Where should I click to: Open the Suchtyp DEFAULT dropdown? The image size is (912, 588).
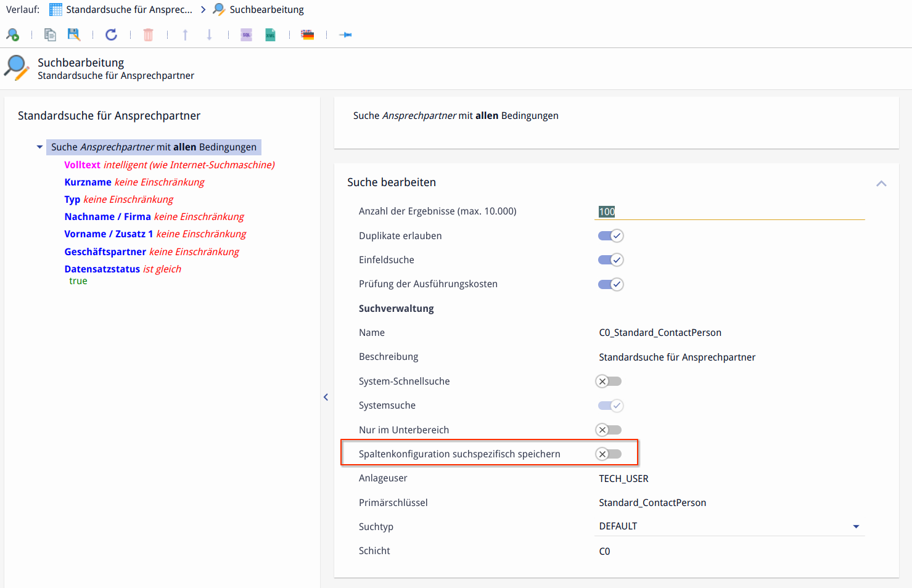click(855, 526)
